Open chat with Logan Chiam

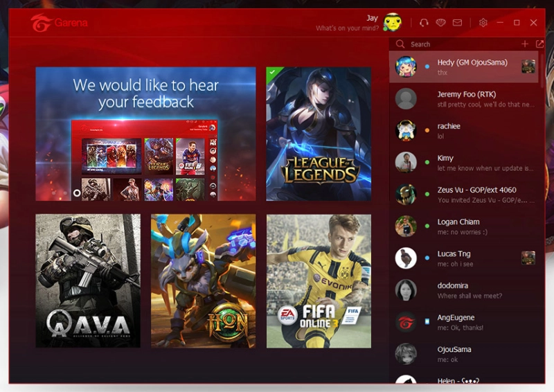(464, 226)
